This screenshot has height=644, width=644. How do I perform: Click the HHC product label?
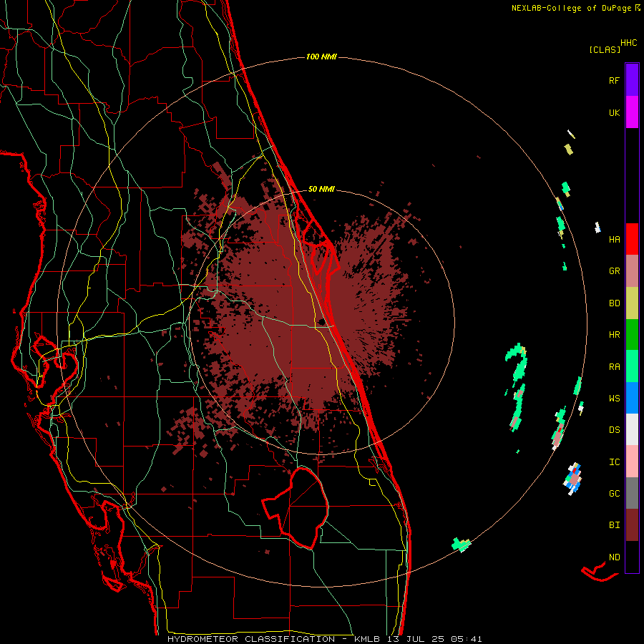628,43
